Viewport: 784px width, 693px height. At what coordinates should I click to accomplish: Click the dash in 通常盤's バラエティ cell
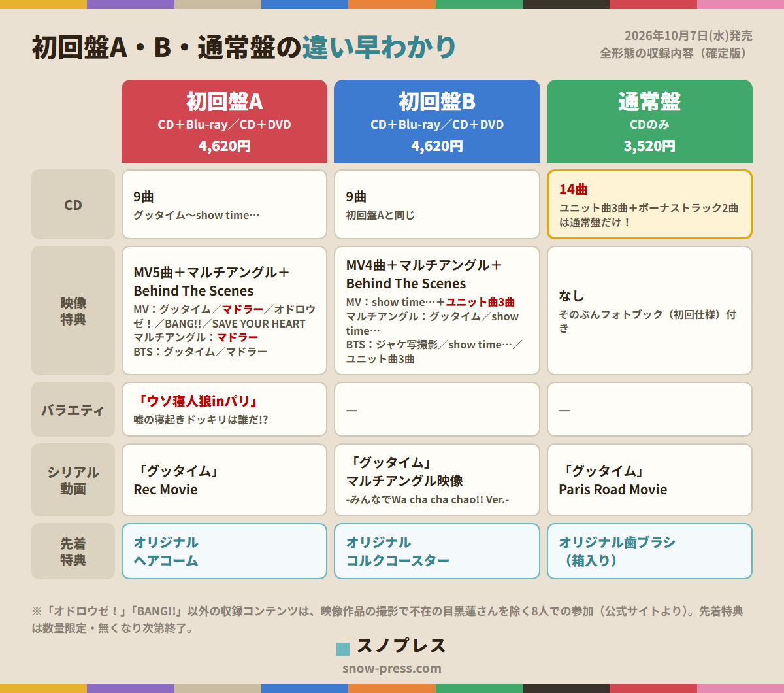pyautogui.click(x=564, y=411)
